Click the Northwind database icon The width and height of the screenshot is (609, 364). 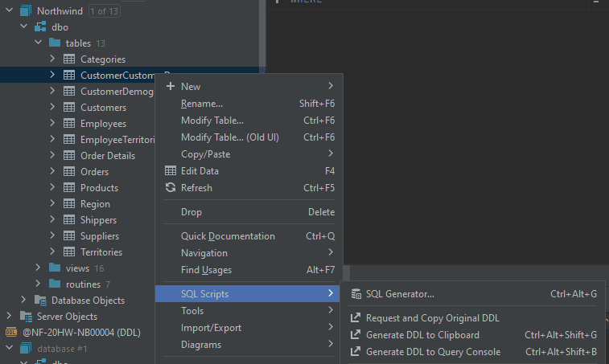pyautogui.click(x=24, y=11)
